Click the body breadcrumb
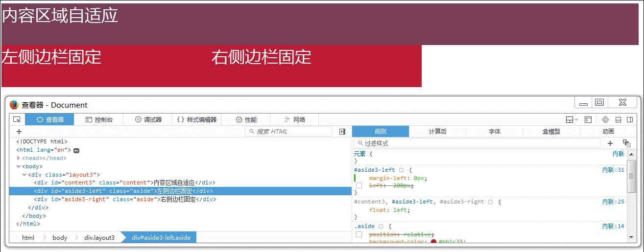644x252 pixels. (x=60, y=237)
